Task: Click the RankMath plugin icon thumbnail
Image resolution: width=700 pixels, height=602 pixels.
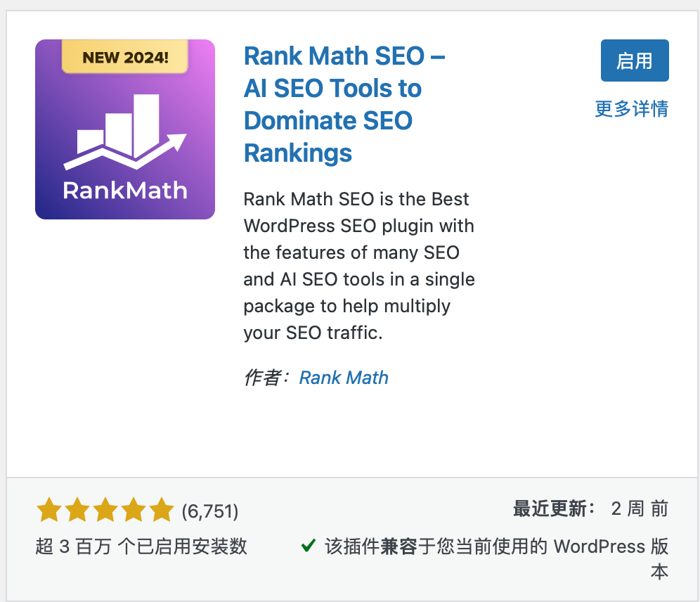Action: 125,129
